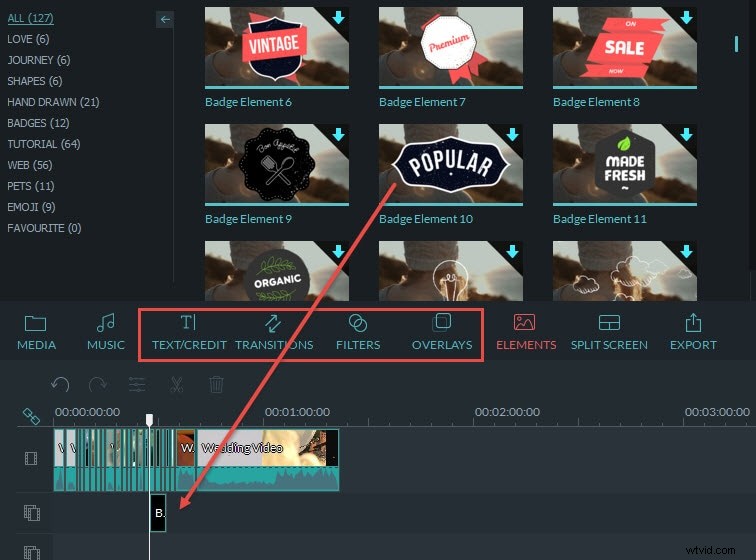Viewport: 756px width, 560px height.
Task: Show the HAND DRAWN (21) category
Action: point(53,102)
